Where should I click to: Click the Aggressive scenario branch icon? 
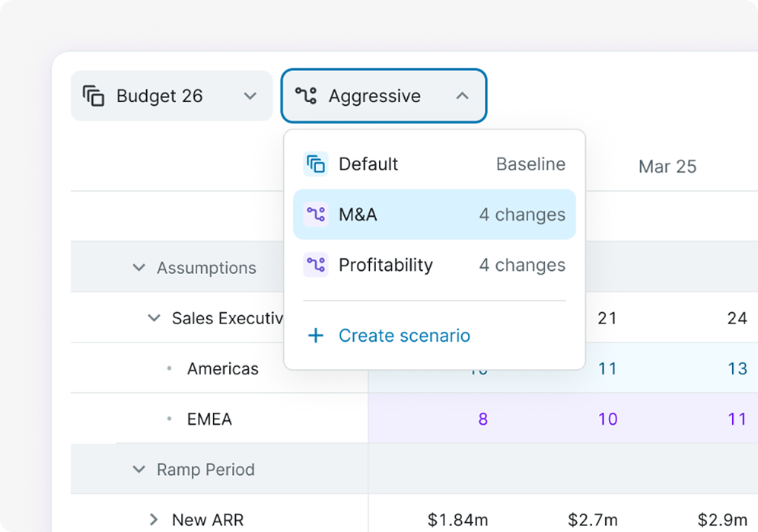306,96
